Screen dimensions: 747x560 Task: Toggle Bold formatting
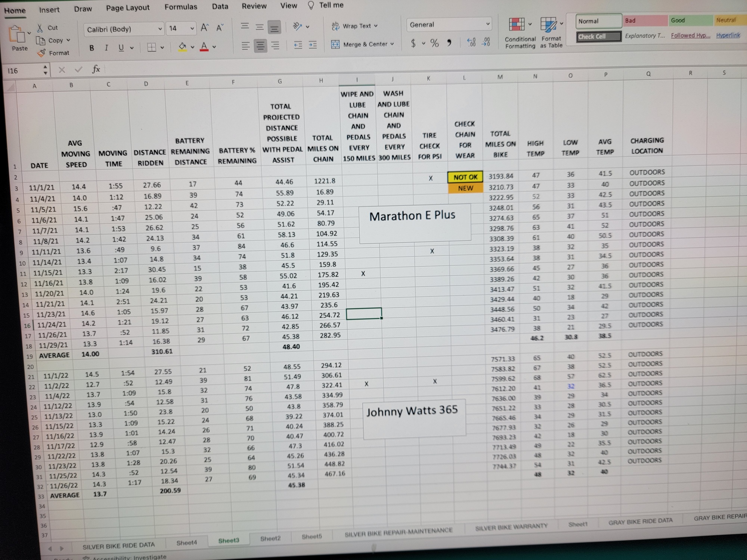click(x=92, y=48)
